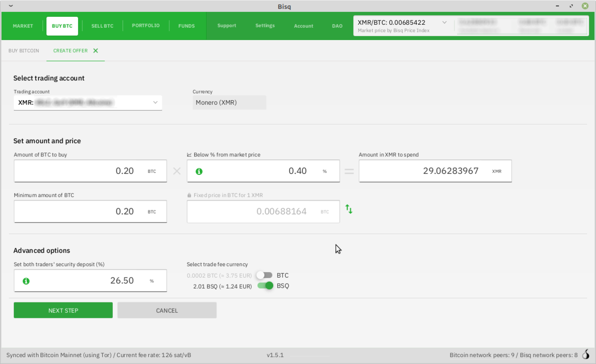Disable the BSQ trade fee toggle

click(266, 286)
